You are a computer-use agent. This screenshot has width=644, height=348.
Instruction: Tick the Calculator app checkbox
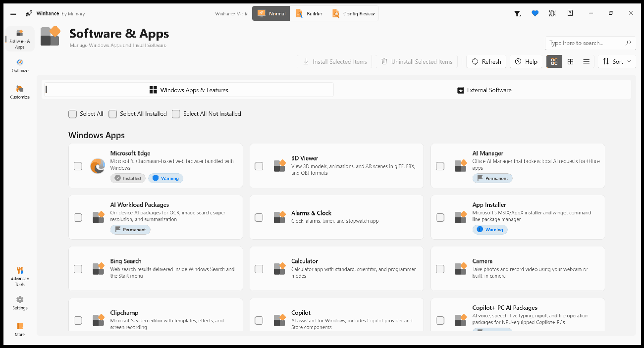coord(259,269)
